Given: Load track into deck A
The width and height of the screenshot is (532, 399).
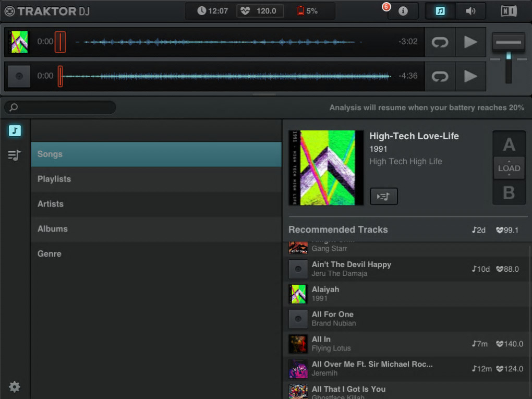Looking at the screenshot, I should coord(509,144).
